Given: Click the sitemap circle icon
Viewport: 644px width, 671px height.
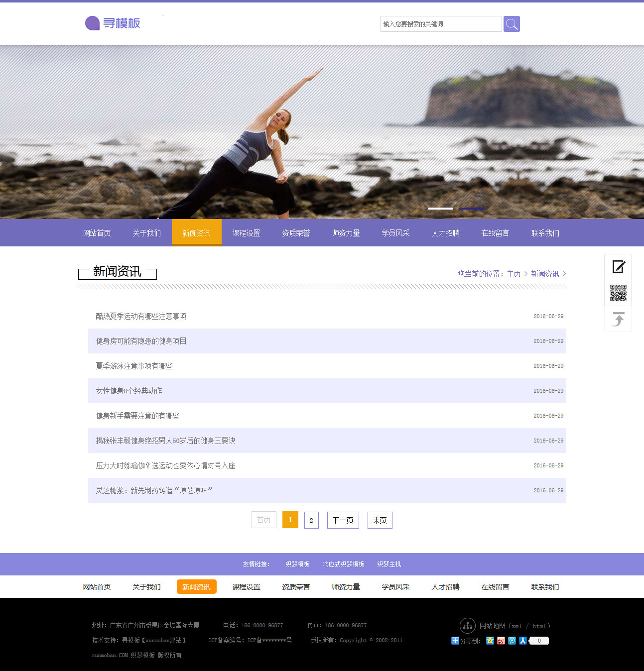Looking at the screenshot, I should (x=467, y=626).
